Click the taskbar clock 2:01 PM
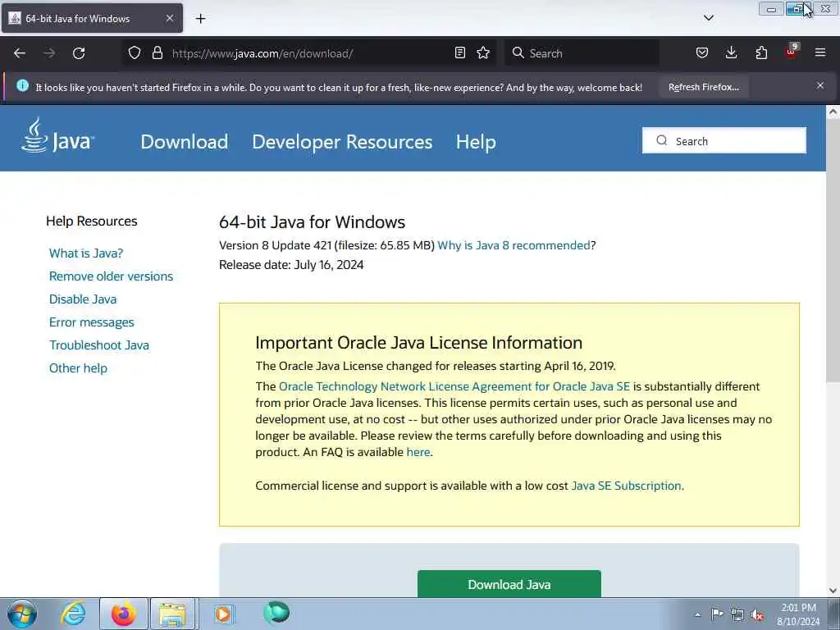 tap(798, 614)
